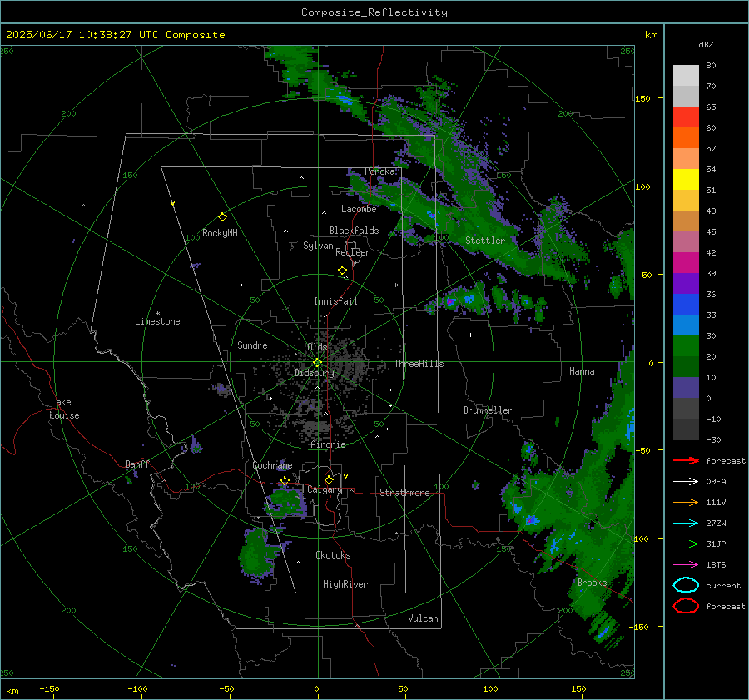Viewport: 749px width, 700px height.
Task: Click the Brooks city label
Action: pos(592,583)
